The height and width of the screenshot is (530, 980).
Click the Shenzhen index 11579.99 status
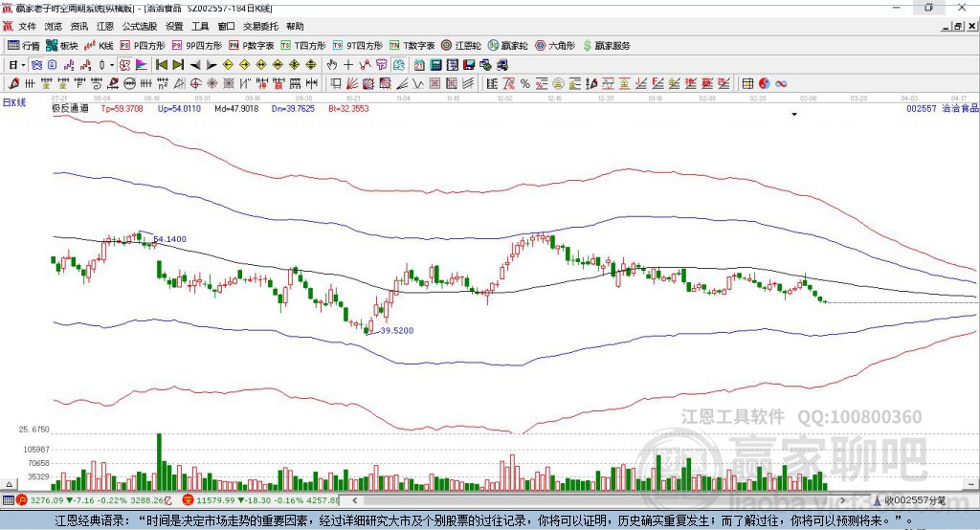click(x=260, y=500)
